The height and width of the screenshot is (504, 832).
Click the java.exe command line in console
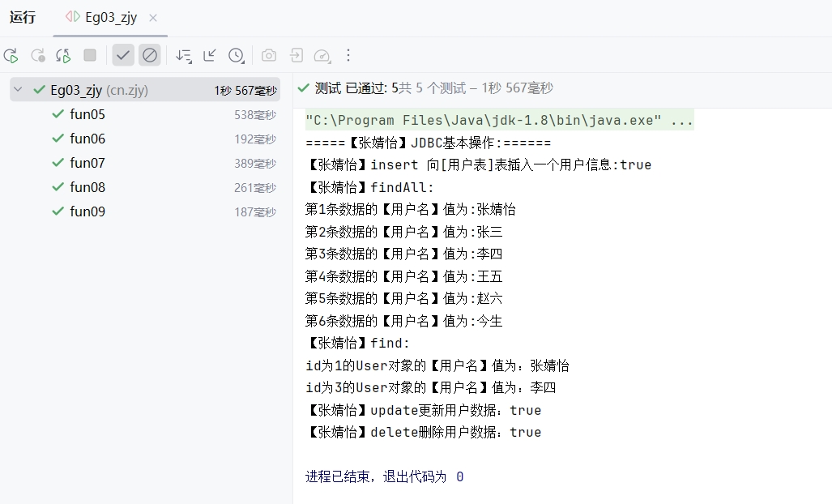point(498,121)
